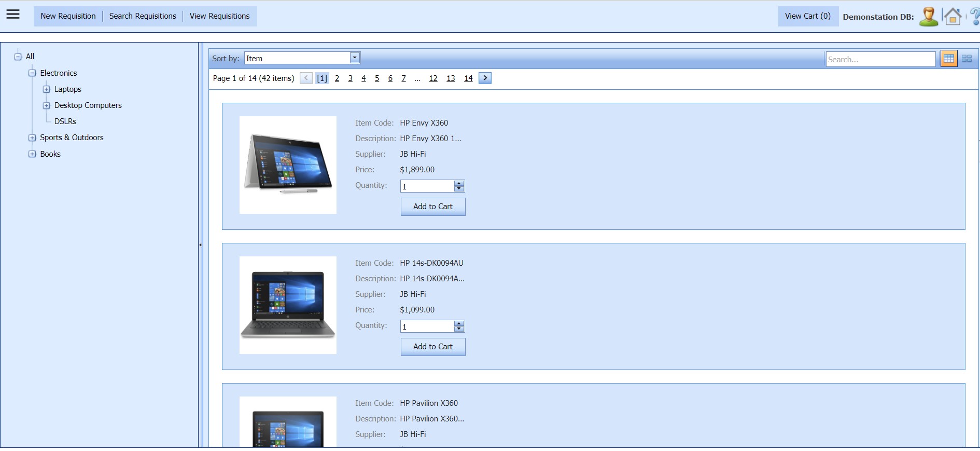Add HP 14s-DK0094AU to cart
This screenshot has width=980, height=451.
click(433, 347)
